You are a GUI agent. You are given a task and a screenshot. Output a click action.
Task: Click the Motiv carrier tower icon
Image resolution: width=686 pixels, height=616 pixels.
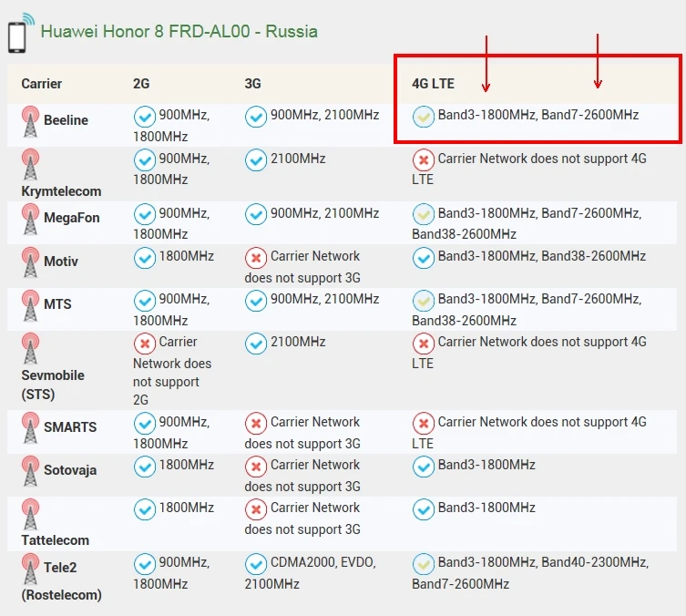tap(30, 262)
